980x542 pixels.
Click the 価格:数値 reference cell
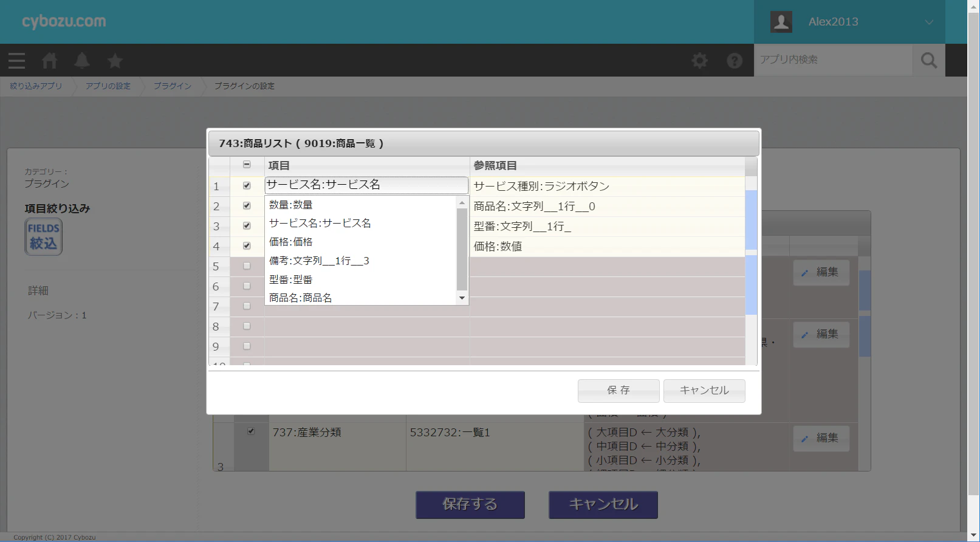click(x=608, y=247)
